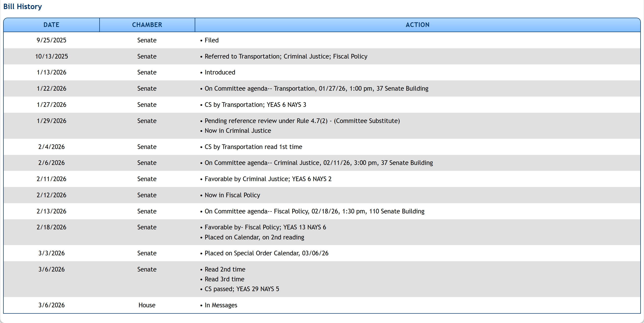The image size is (644, 323).
Task: Click CS by Transportation YEAS 6 NAYS 3
Action: point(255,105)
